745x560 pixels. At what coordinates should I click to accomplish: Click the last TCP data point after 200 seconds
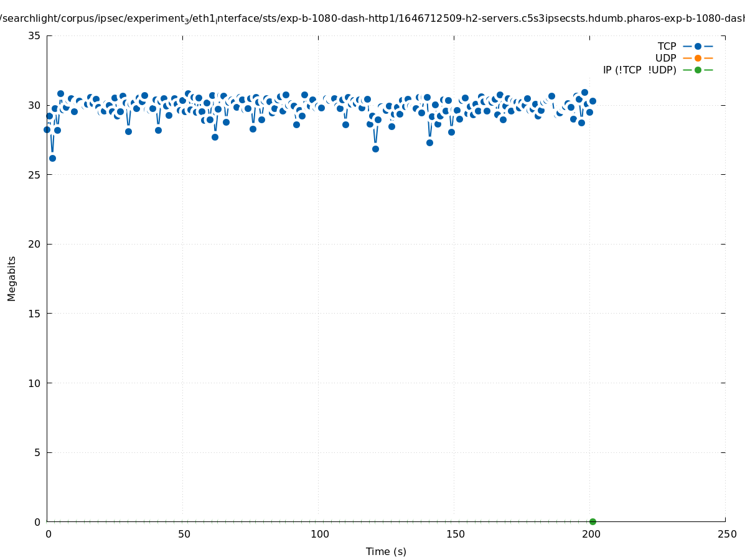pos(593,101)
